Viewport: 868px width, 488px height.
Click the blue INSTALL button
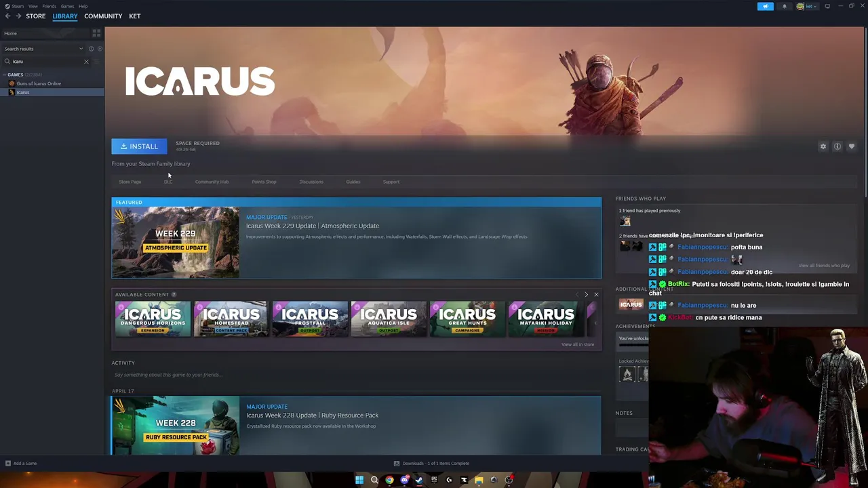pos(139,146)
